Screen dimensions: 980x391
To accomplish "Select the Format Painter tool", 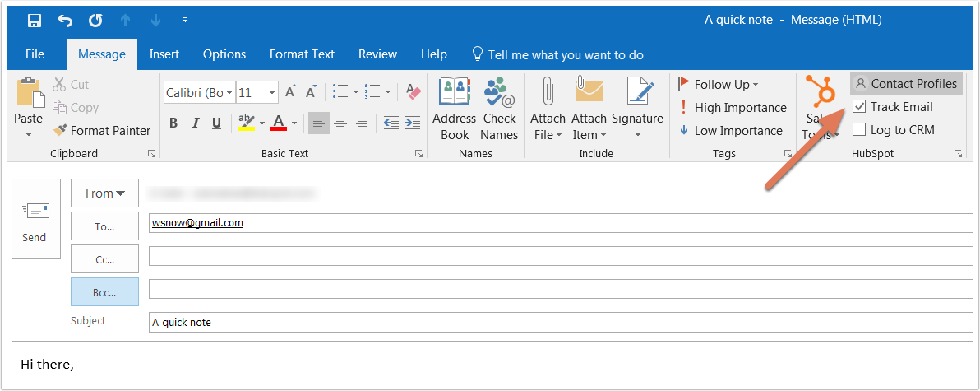I will tap(101, 130).
